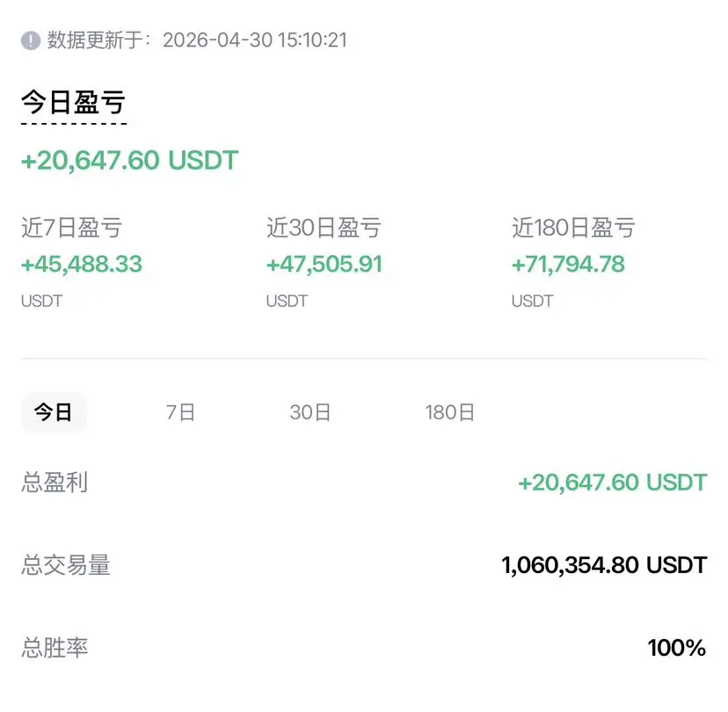Click the 近30日盈亏 label
Screen dimensions: 728x712
click(324, 228)
